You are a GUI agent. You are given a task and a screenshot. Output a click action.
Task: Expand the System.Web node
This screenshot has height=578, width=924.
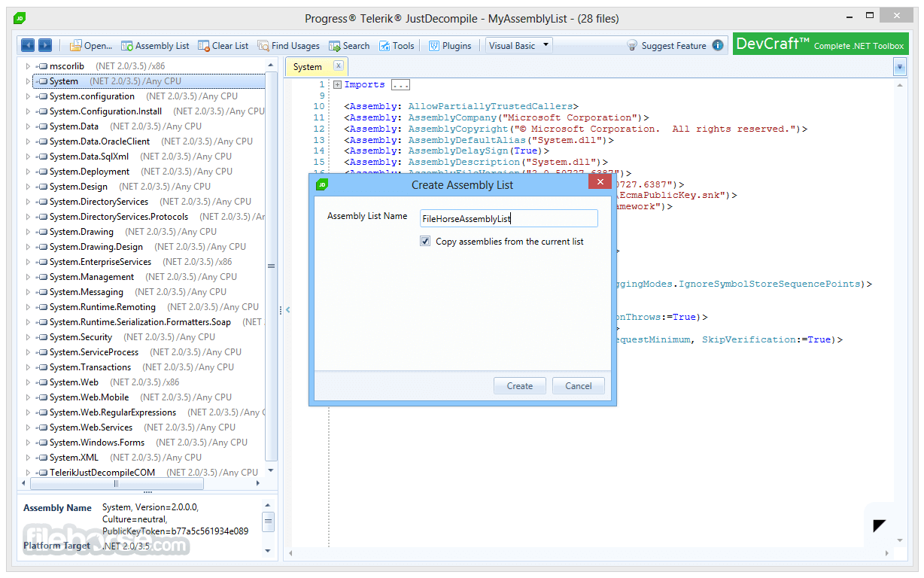[28, 382]
